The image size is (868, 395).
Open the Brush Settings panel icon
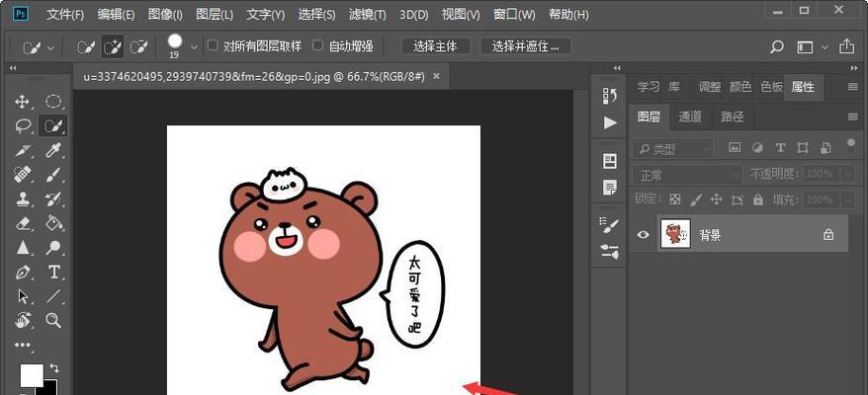click(610, 224)
